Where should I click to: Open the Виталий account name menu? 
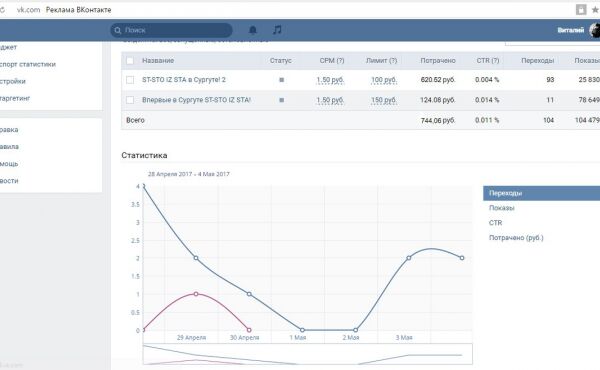(x=571, y=30)
